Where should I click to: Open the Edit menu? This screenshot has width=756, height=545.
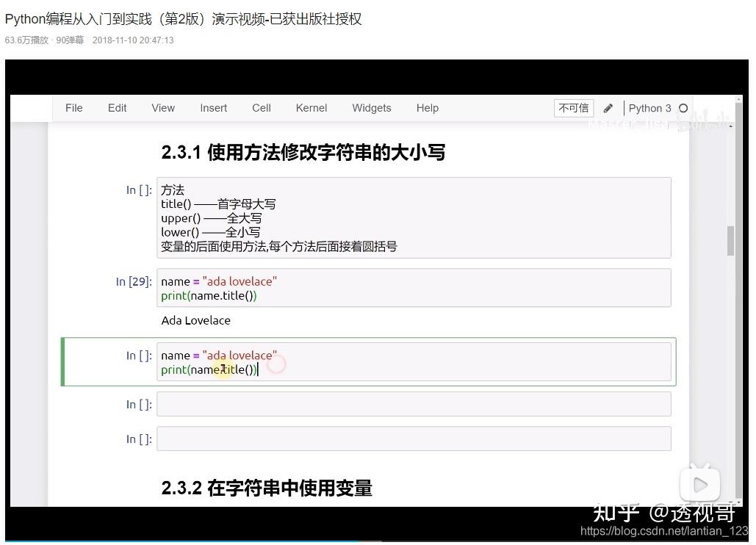coord(117,107)
